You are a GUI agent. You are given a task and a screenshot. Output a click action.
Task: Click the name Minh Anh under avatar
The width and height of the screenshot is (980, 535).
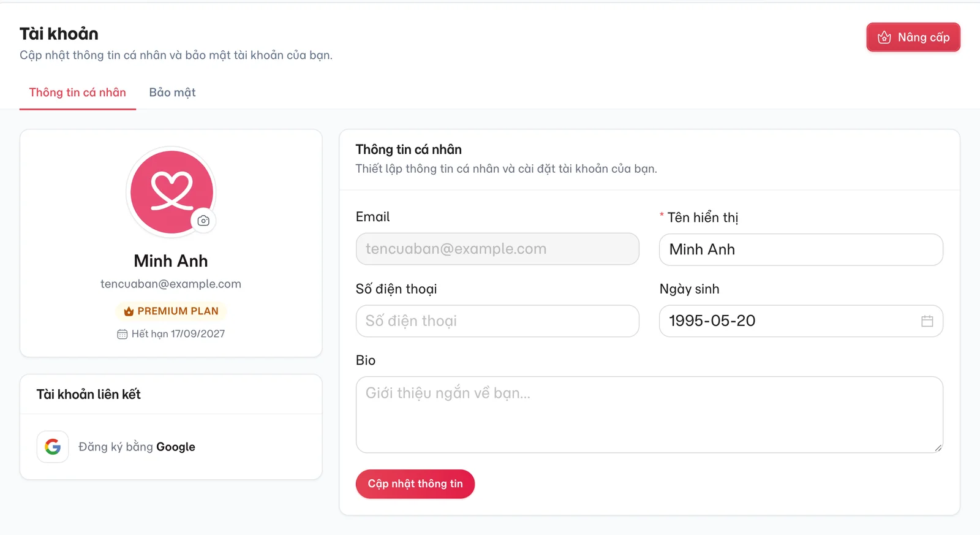click(x=171, y=261)
